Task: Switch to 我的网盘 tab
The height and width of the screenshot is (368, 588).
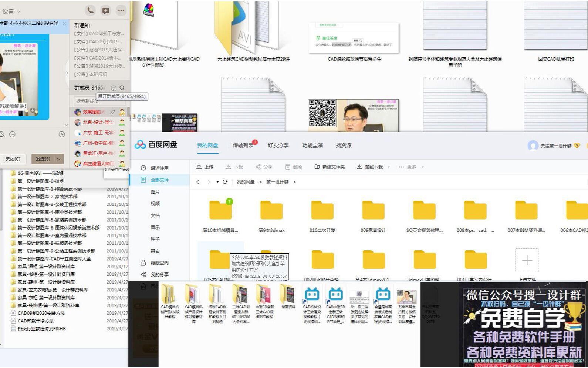Action: coord(207,145)
